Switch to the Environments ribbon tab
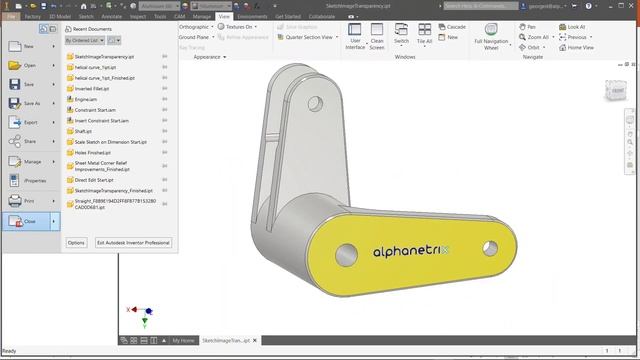Screen dimensions: 640x360 pos(252,16)
